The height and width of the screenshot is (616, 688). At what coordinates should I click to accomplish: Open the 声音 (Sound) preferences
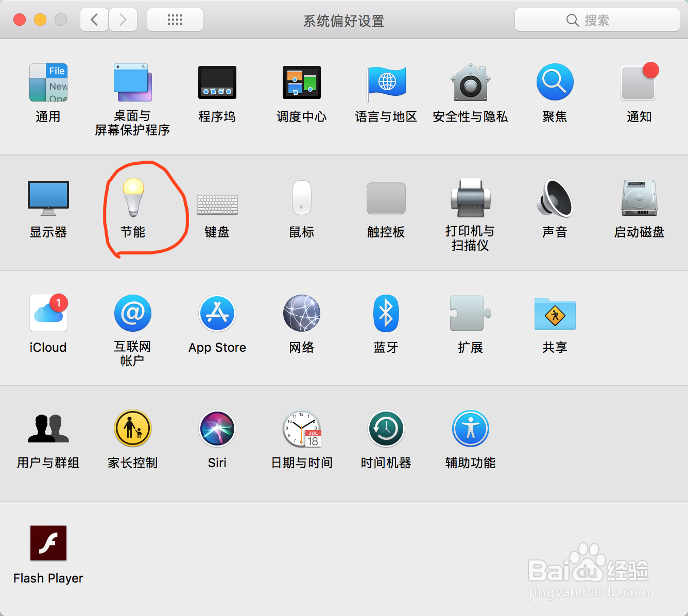[x=555, y=198]
